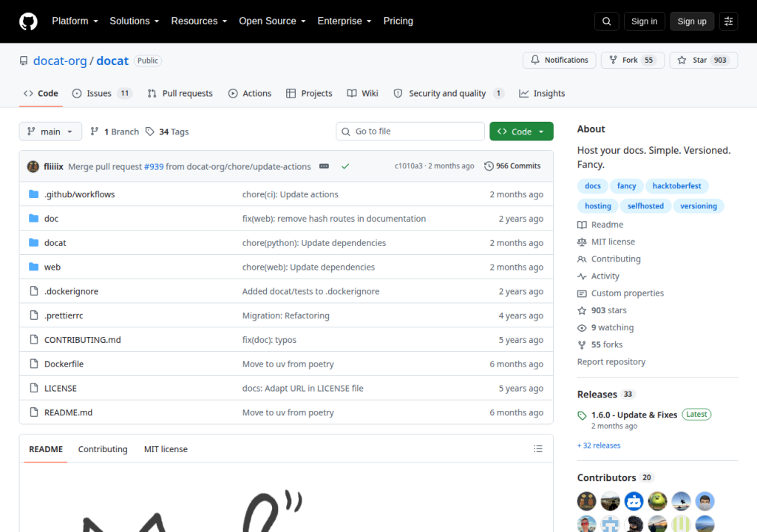757x532 pixels.
Task: Switch to the Actions tab
Action: (250, 94)
